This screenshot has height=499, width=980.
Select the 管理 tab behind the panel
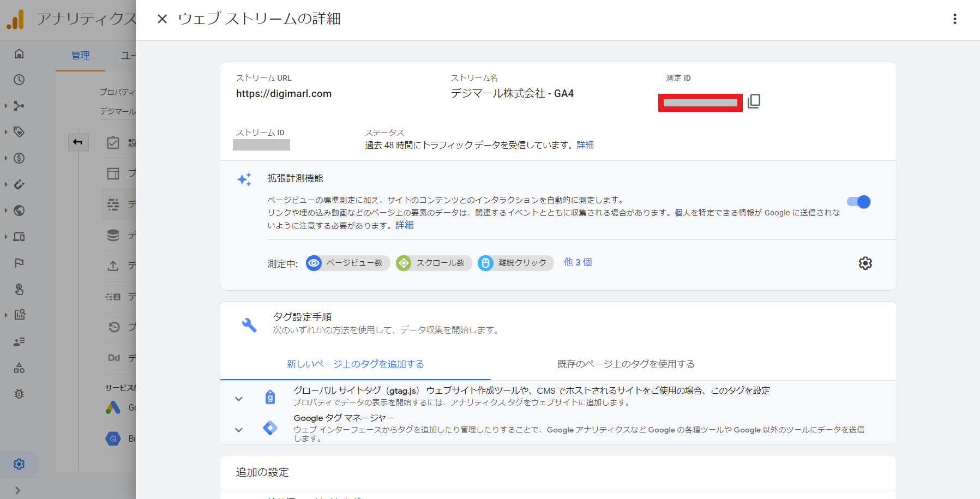(x=81, y=56)
